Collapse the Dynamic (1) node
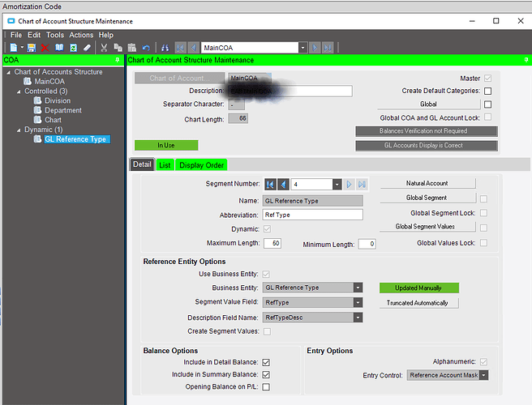The image size is (532, 405). [x=19, y=130]
